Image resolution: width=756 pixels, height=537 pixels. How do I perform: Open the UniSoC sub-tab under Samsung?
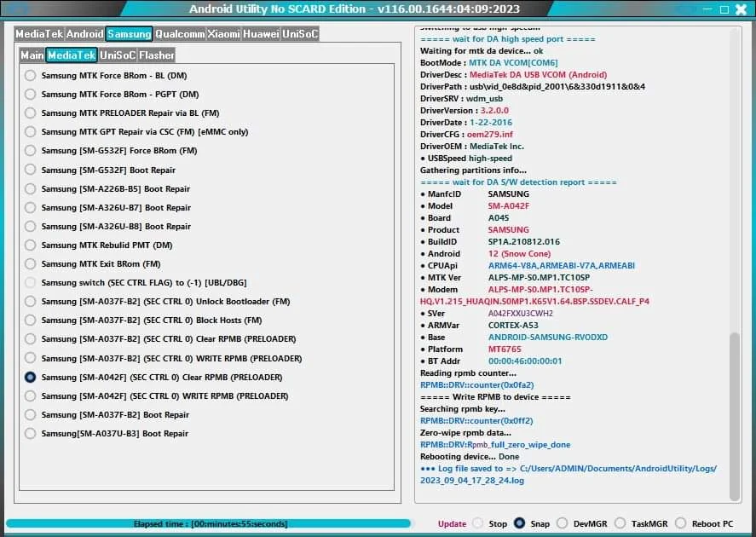pyautogui.click(x=118, y=55)
